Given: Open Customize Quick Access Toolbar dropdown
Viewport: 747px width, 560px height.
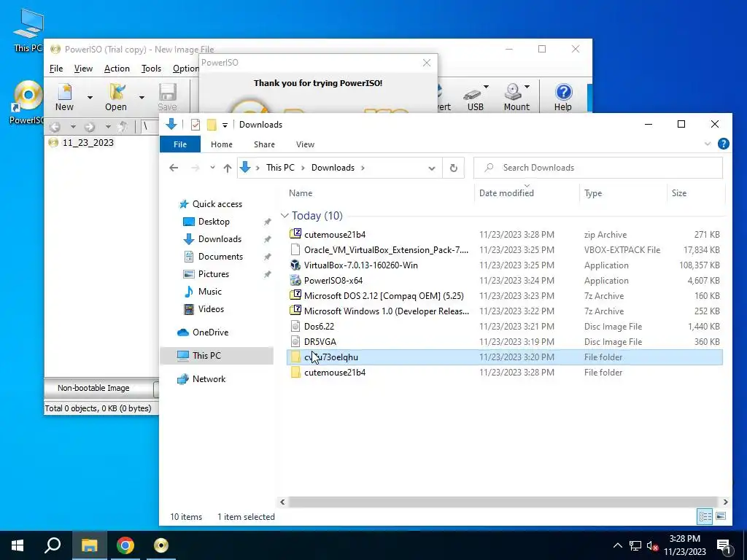Looking at the screenshot, I should (x=225, y=125).
